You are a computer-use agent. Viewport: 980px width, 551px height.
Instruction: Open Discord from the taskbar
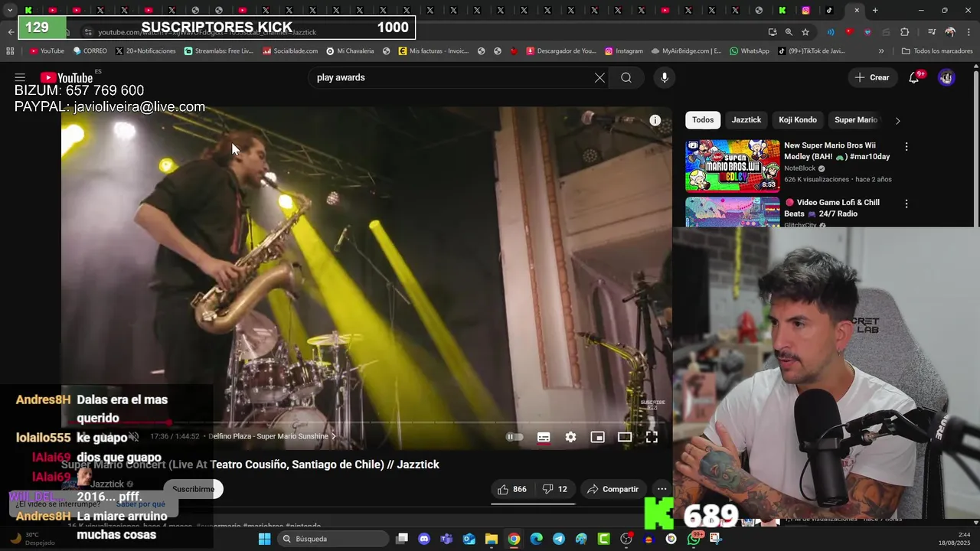[424, 539]
